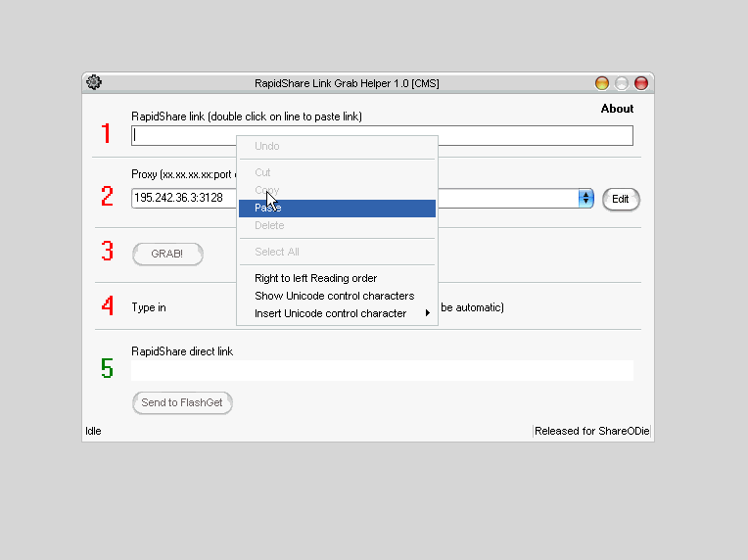Click the RapidShare direct link output field
The width and height of the screenshot is (748, 560).
point(382,371)
